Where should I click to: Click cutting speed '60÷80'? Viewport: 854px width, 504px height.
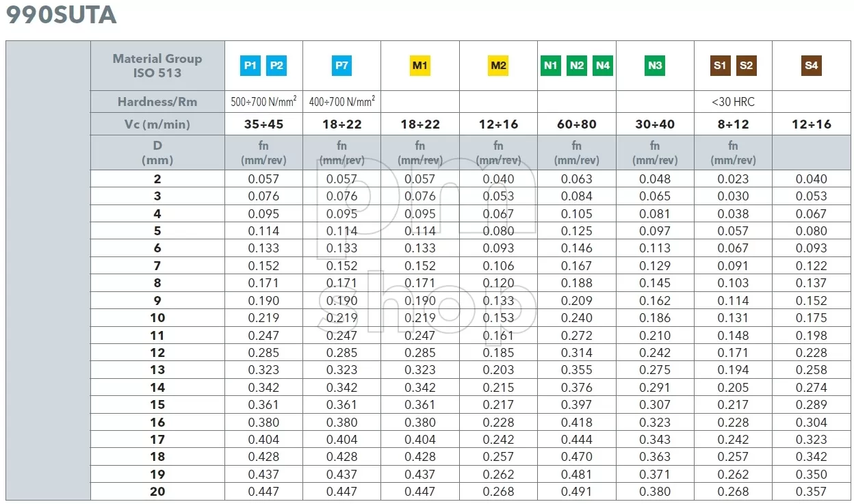coord(577,124)
